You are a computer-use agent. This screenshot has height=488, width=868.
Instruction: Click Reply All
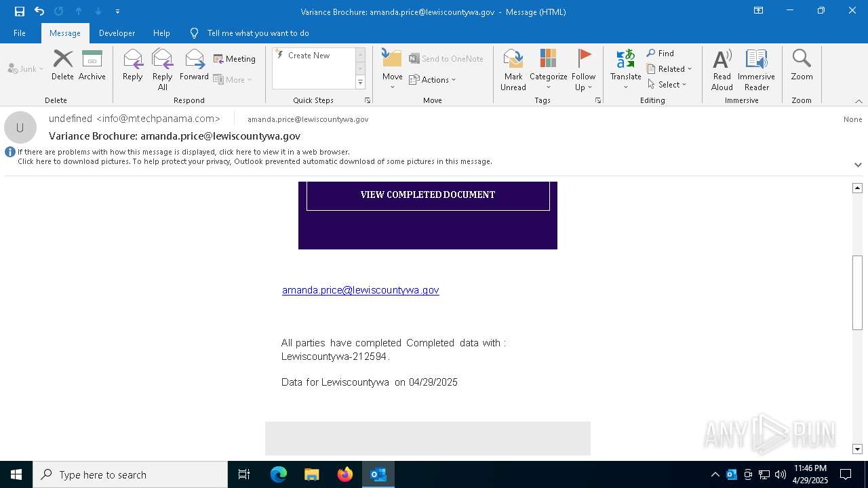pyautogui.click(x=163, y=69)
